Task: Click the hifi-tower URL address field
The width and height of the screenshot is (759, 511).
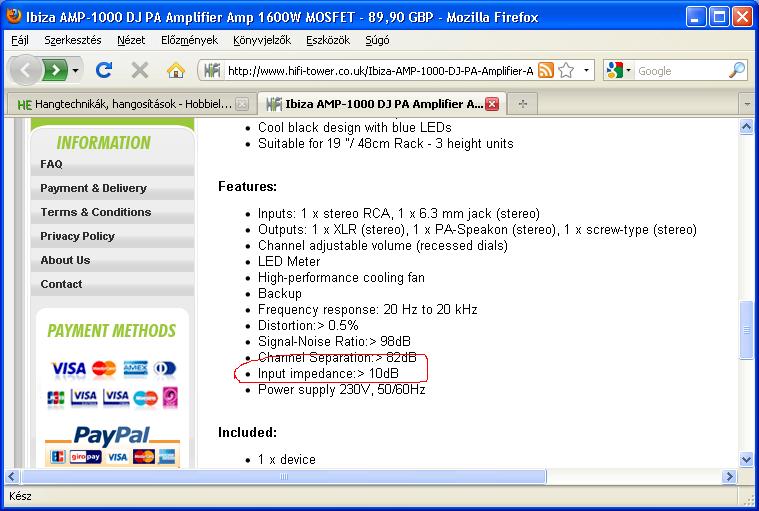Action: pyautogui.click(x=380, y=71)
